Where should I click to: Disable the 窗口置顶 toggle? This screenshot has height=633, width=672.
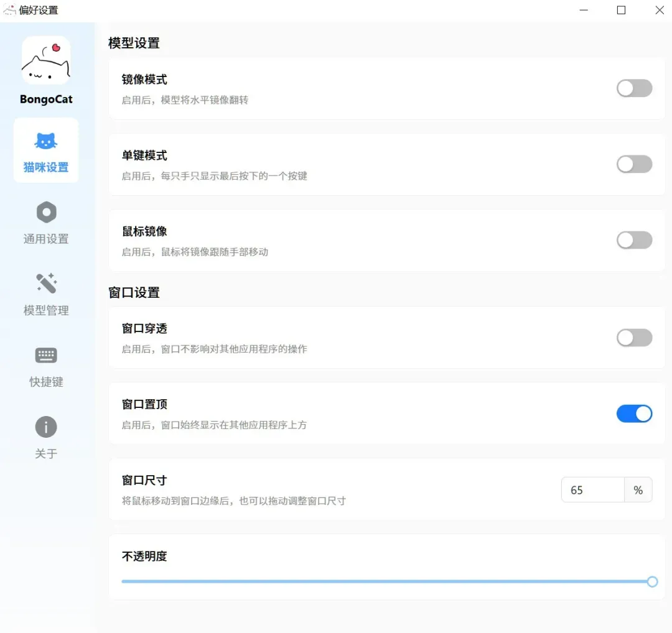[634, 414]
